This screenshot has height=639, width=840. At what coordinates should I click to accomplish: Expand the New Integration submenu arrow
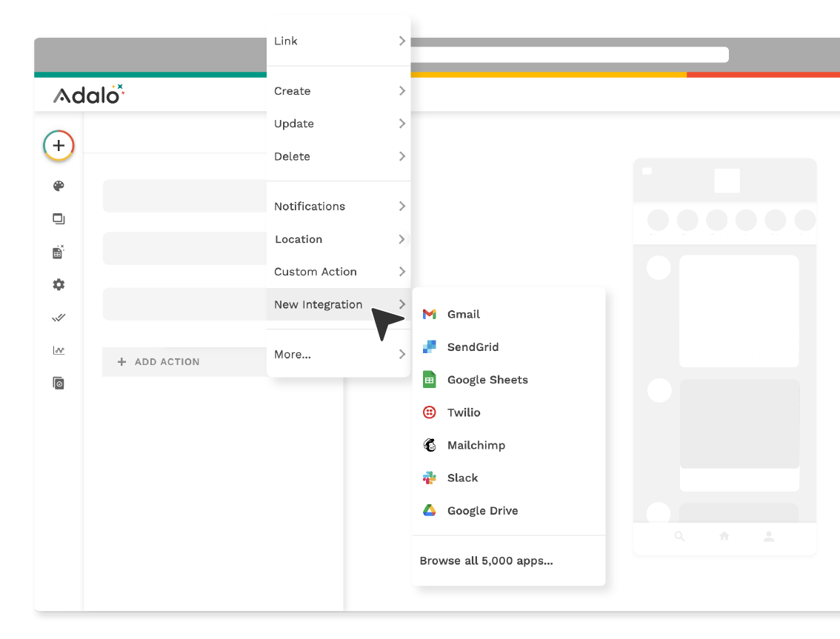(x=401, y=304)
